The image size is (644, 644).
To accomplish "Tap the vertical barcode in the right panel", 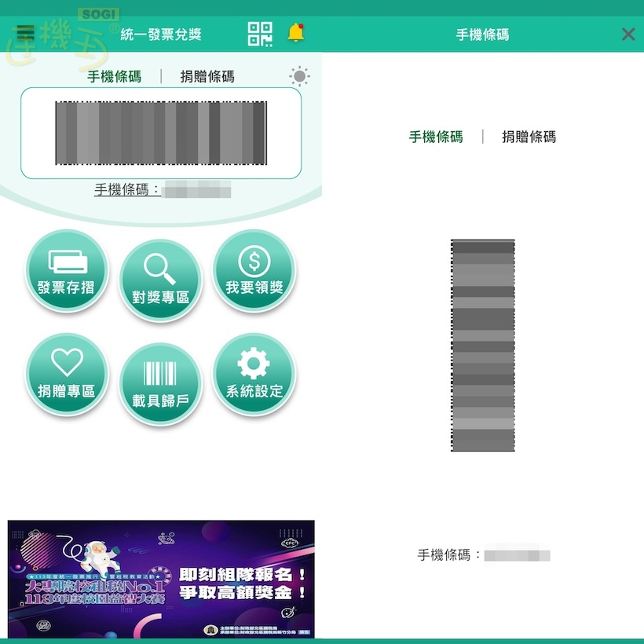I will click(x=482, y=346).
